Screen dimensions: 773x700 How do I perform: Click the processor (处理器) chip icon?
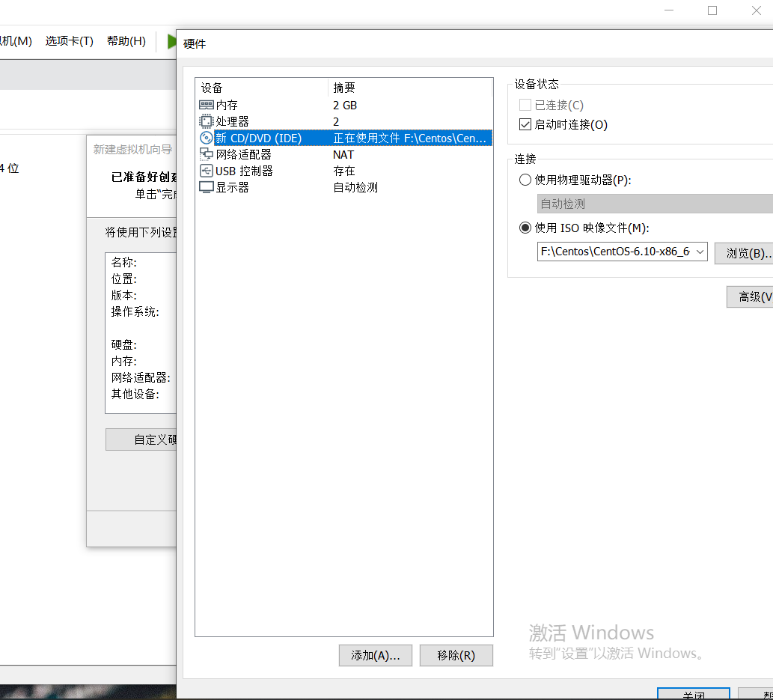tap(206, 121)
